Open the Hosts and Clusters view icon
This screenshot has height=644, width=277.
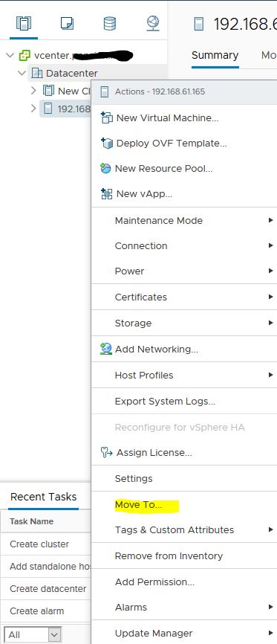click(x=23, y=23)
